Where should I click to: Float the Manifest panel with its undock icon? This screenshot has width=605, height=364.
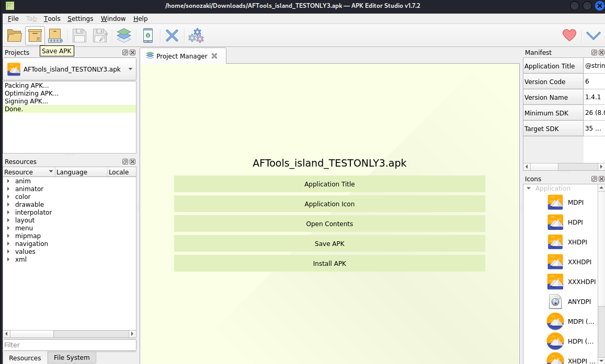(594, 52)
